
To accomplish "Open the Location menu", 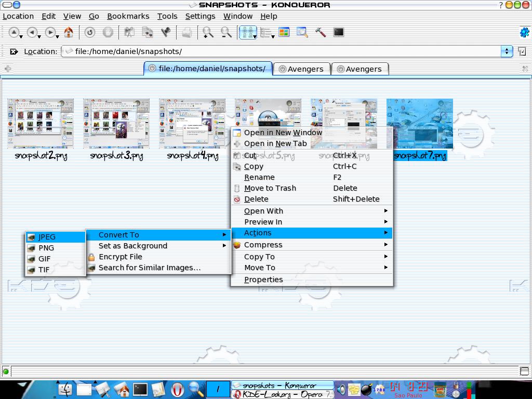I will point(18,16).
